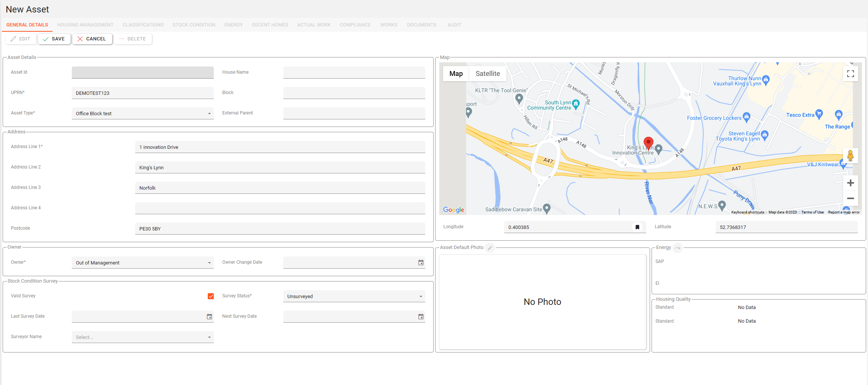Select the Map view toggle
The image size is (868, 385).
click(x=456, y=74)
